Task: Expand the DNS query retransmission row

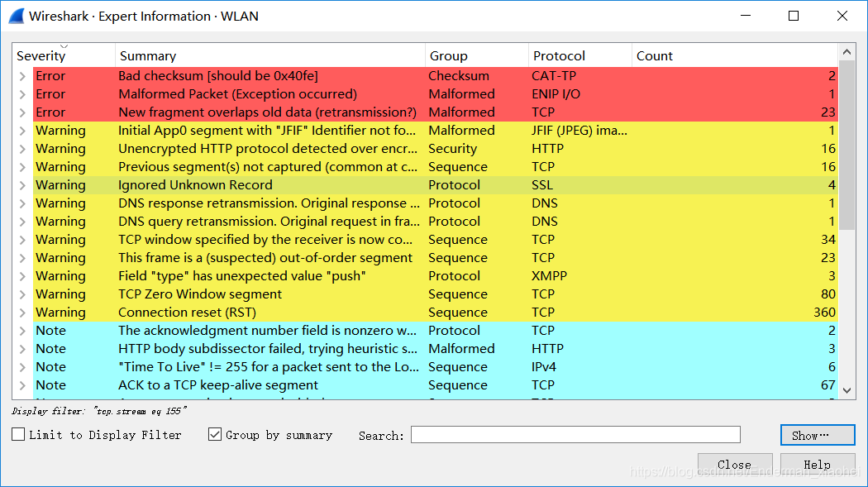Action: 22,222
